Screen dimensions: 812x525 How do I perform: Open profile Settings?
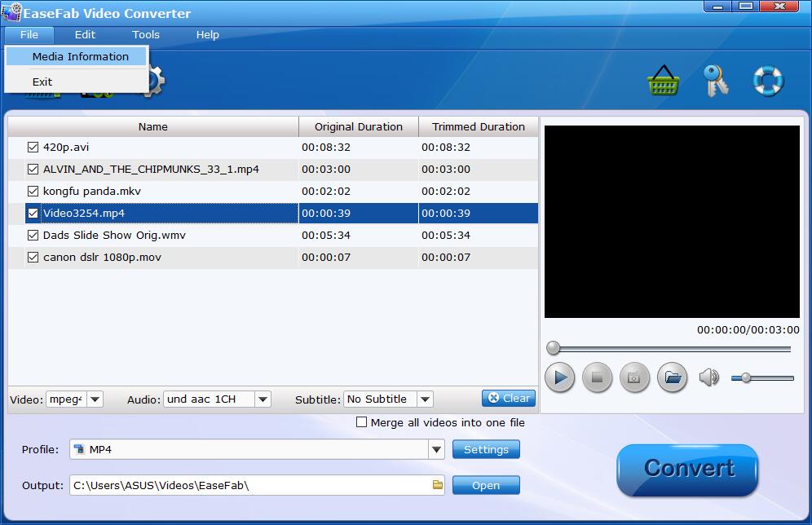[x=486, y=449]
